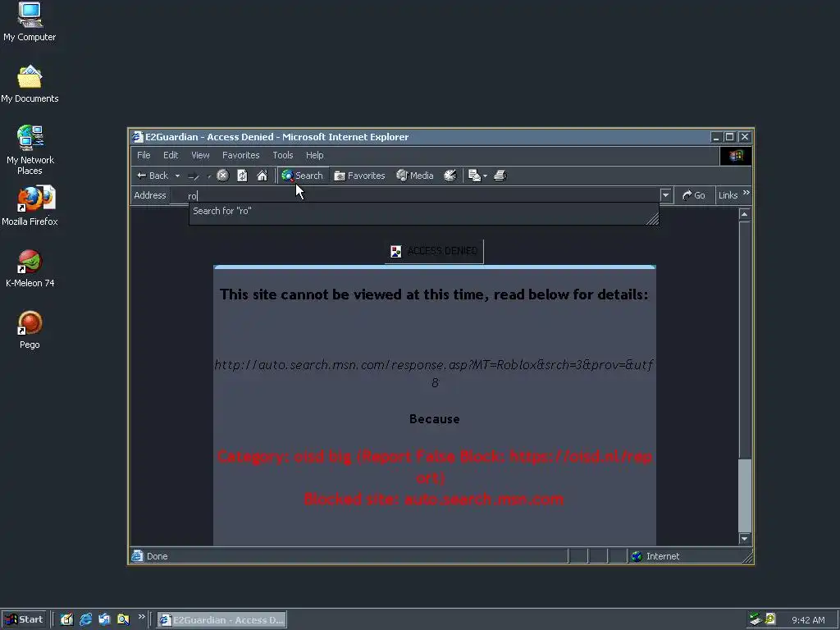Image resolution: width=840 pixels, height=630 pixels.
Task: Open the Tools menu
Action: coord(282,155)
